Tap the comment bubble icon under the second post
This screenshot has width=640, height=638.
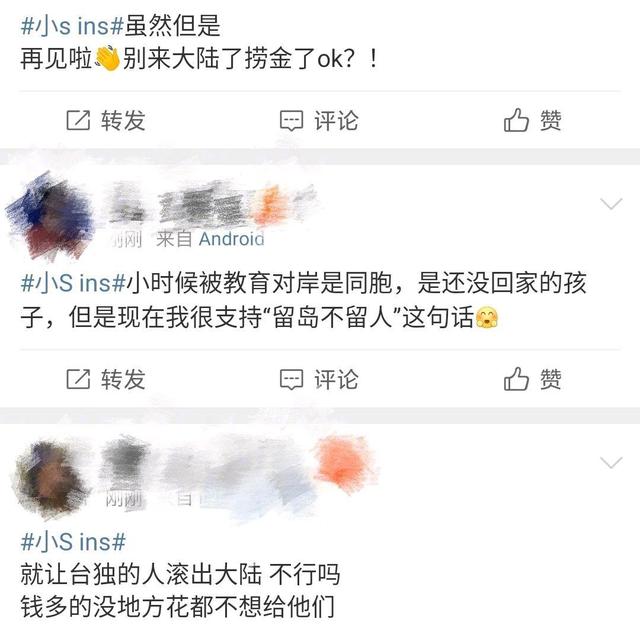[291, 380]
